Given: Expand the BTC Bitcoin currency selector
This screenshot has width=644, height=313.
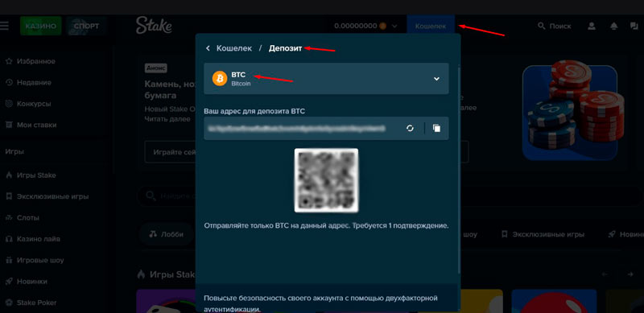Looking at the screenshot, I should (326, 79).
